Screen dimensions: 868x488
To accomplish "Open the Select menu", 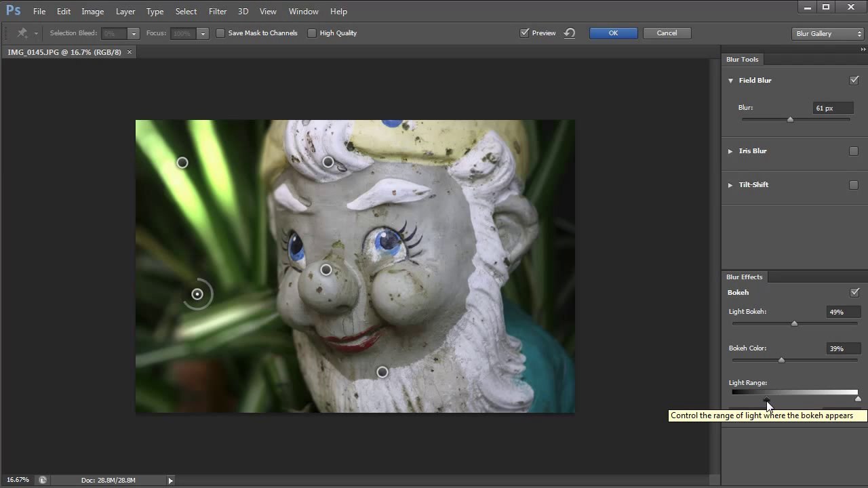I will (186, 12).
